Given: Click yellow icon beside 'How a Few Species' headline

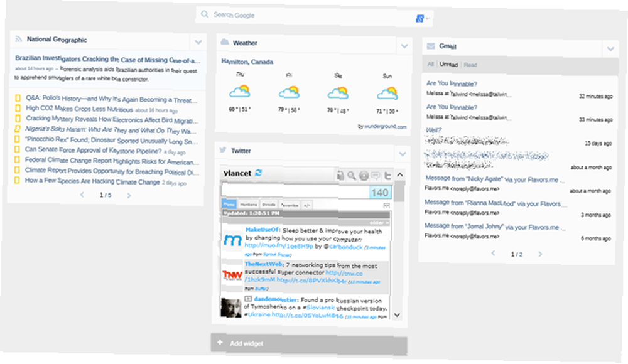Looking at the screenshot, I should 17,180.
